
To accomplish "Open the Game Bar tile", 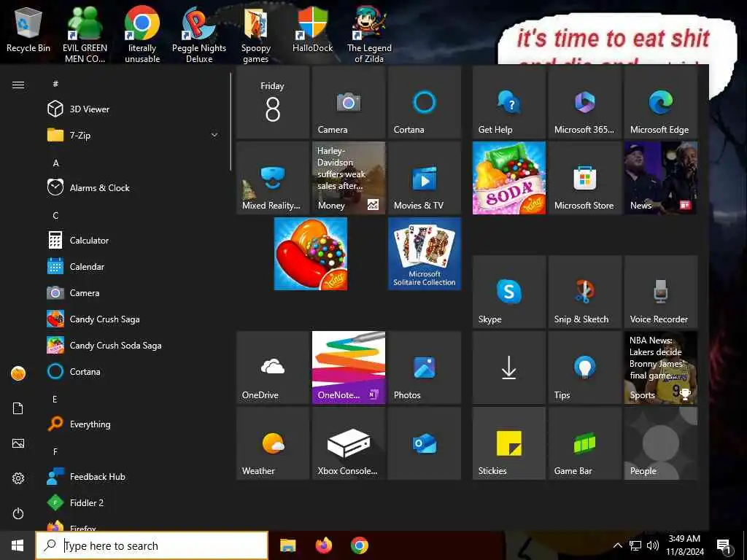I will (584, 443).
